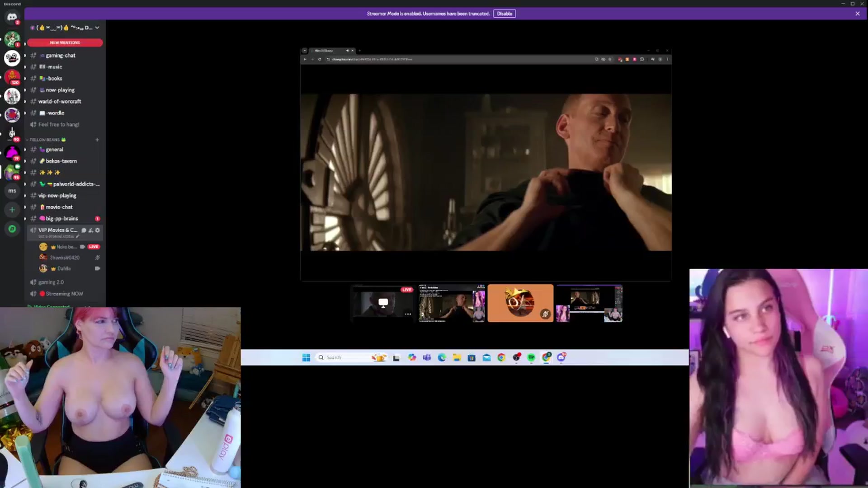
Task: Open Microsoft Store from the streamed taskbar
Action: pyautogui.click(x=472, y=357)
